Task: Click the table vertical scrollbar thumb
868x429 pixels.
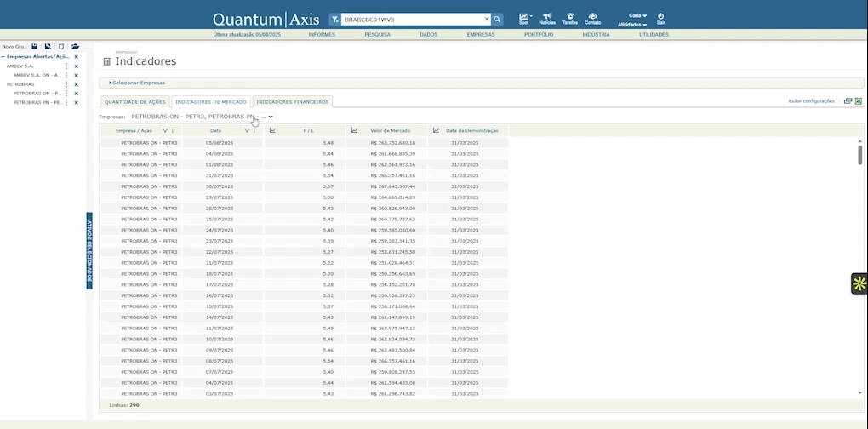Action: pyautogui.click(x=859, y=154)
